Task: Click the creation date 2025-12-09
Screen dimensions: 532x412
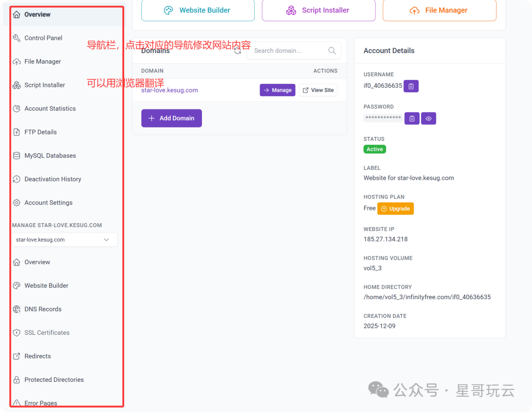Action: pos(379,326)
